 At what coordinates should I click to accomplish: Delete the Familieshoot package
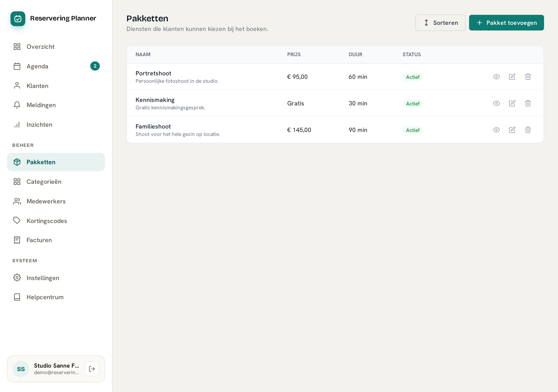click(x=528, y=130)
